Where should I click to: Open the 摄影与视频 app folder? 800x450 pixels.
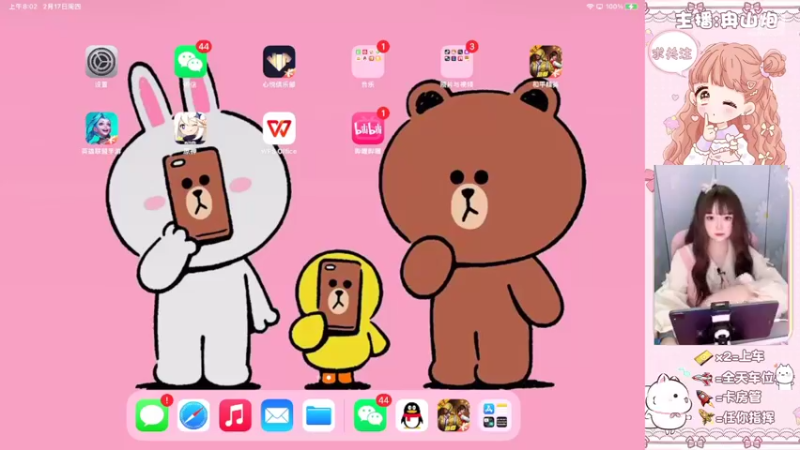click(x=457, y=62)
